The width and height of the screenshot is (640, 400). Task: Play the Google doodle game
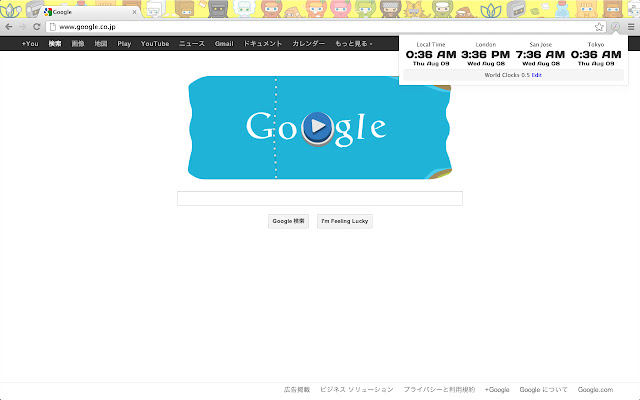pos(318,127)
